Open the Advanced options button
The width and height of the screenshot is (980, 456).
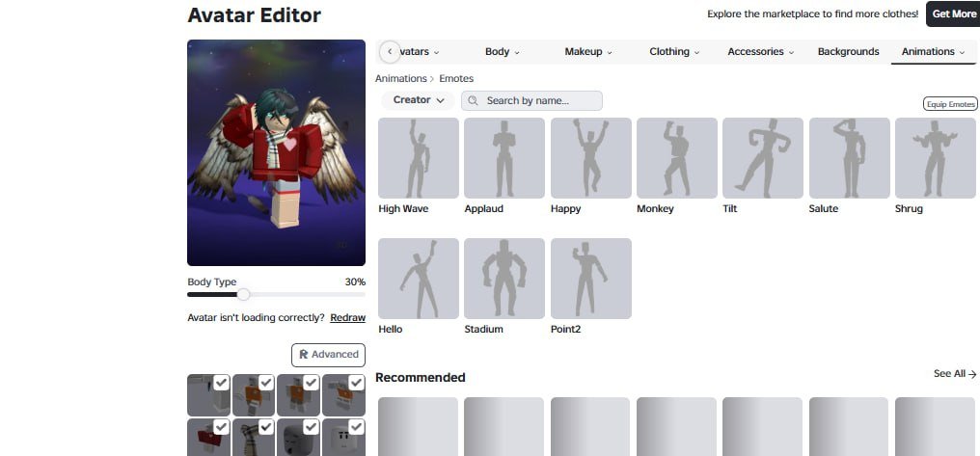point(328,355)
